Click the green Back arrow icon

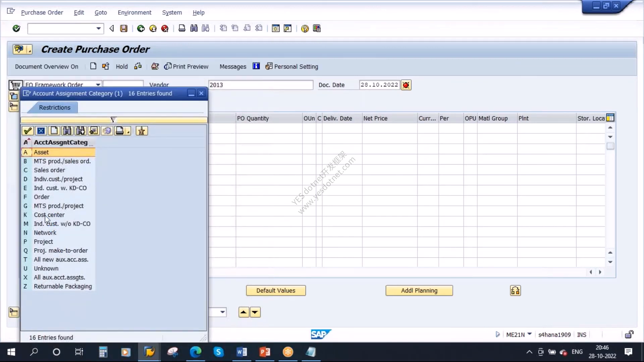[141, 28]
